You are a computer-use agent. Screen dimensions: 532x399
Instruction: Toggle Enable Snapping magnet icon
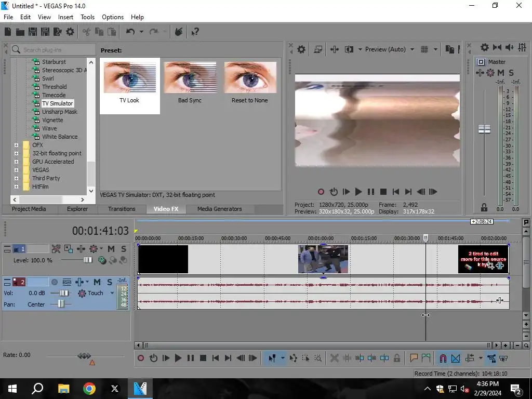pos(443,358)
